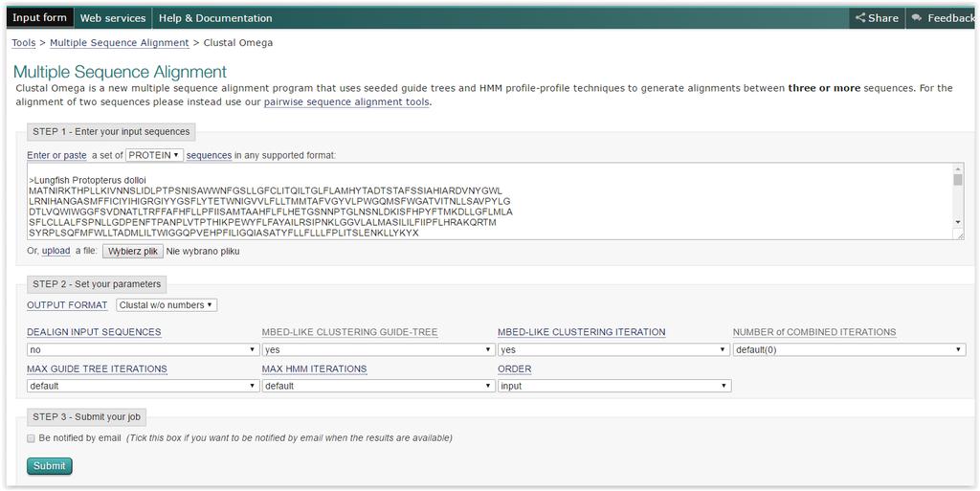
Task: Open the Input form tab
Action: coord(40,17)
